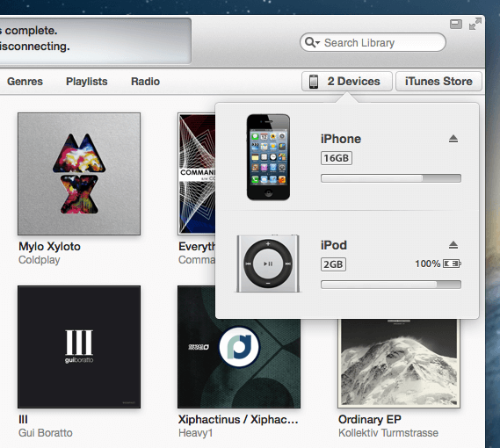Open the Genres tab
Screen dimensions: 500x448
tap(25, 82)
